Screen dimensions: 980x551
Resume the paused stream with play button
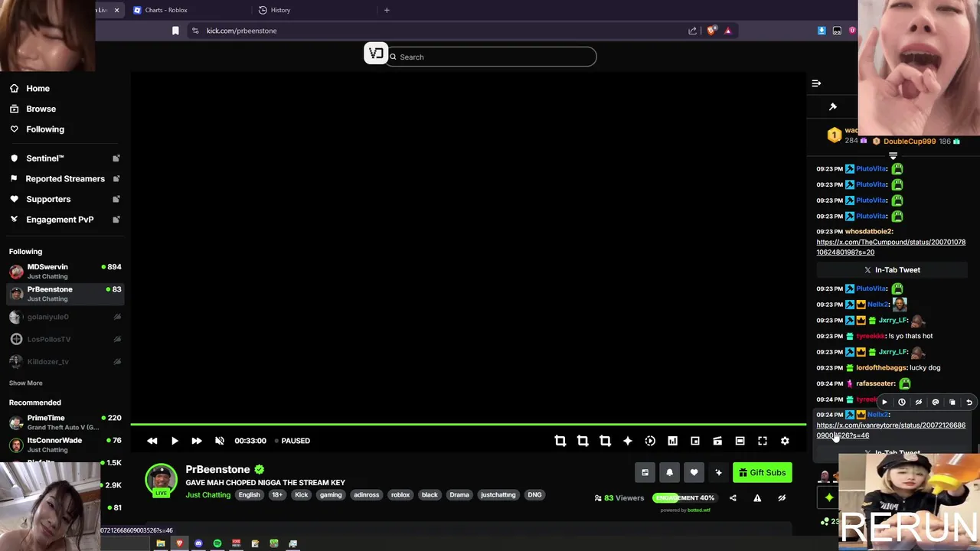pos(175,441)
